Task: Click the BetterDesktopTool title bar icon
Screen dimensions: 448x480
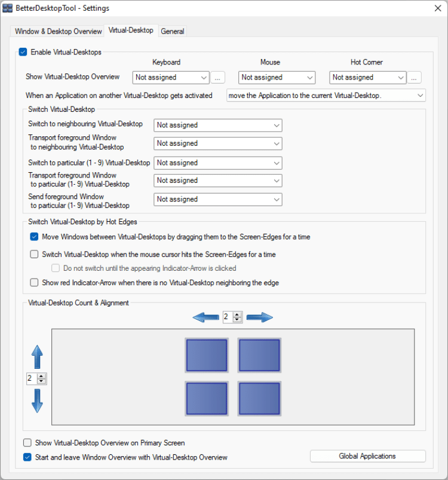Action: pyautogui.click(x=7, y=8)
